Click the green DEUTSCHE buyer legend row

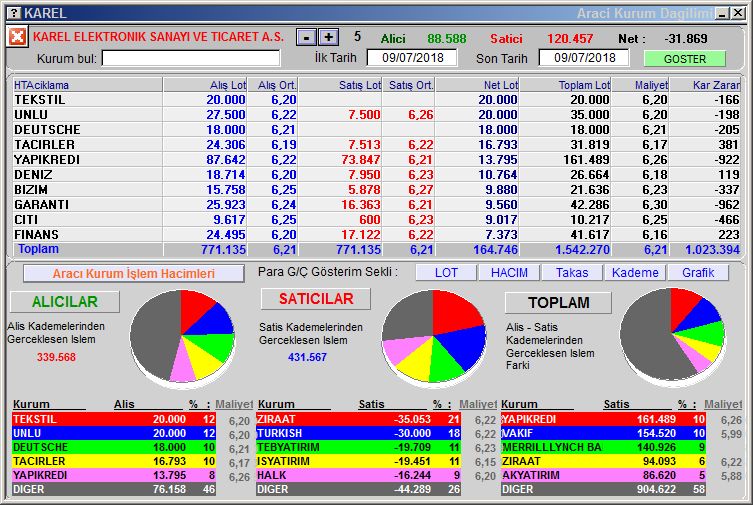click(x=114, y=447)
